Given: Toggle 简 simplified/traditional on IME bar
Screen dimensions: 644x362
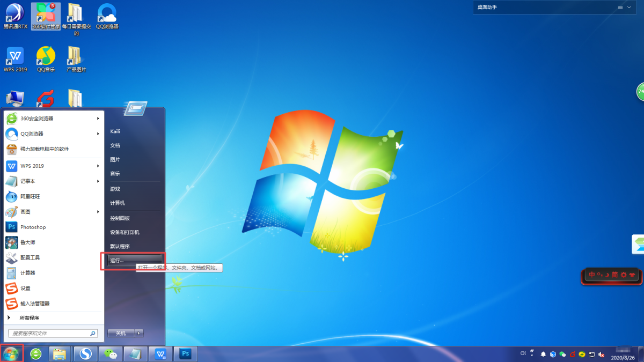Looking at the screenshot, I should click(x=615, y=275).
